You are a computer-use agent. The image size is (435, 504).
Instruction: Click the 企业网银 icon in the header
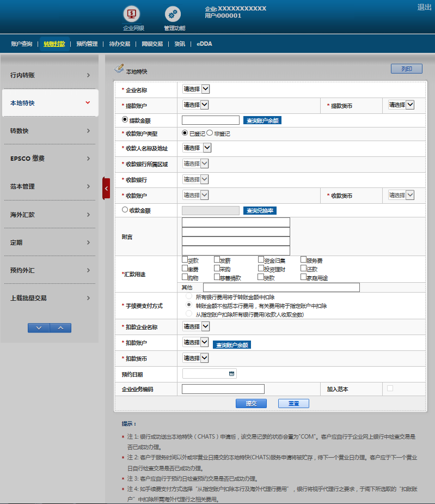132,14
